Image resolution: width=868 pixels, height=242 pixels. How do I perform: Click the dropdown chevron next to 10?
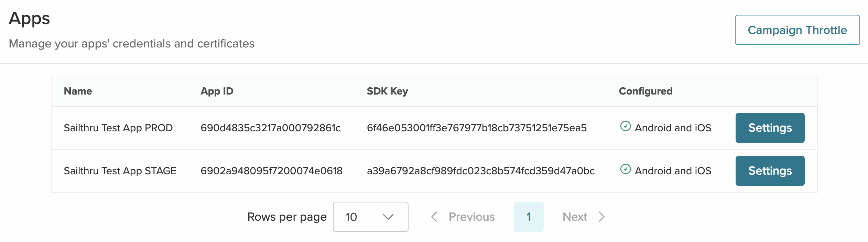(388, 217)
